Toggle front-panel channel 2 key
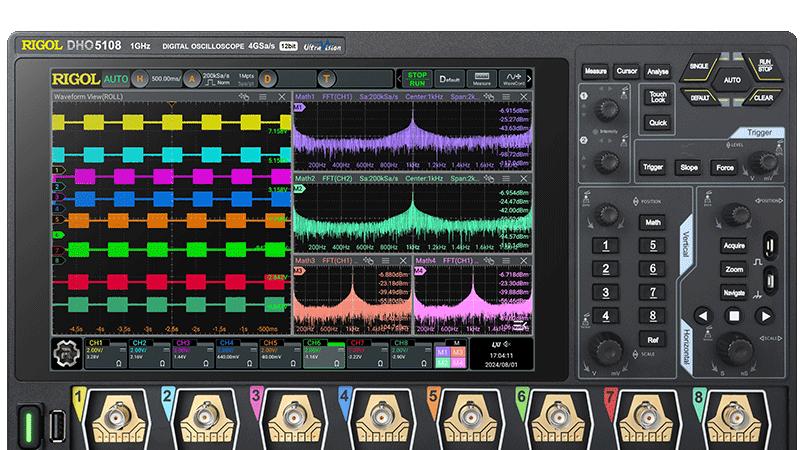The height and width of the screenshot is (450, 800). coord(606,269)
